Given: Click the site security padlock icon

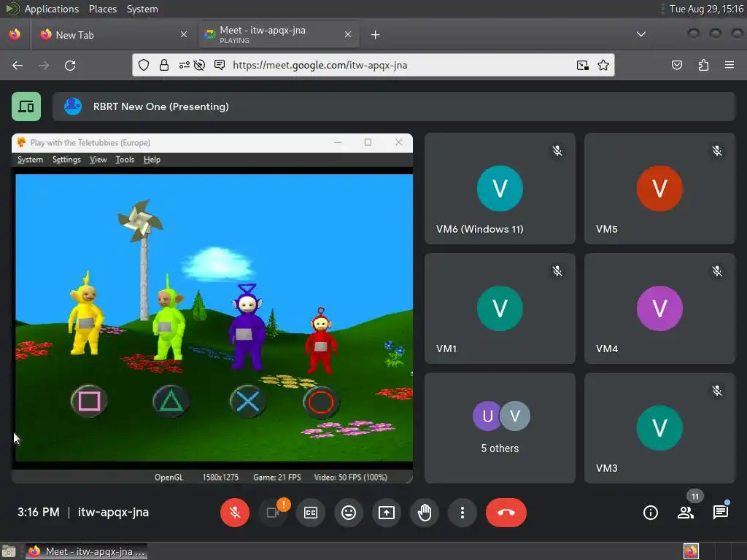Looking at the screenshot, I should [164, 65].
